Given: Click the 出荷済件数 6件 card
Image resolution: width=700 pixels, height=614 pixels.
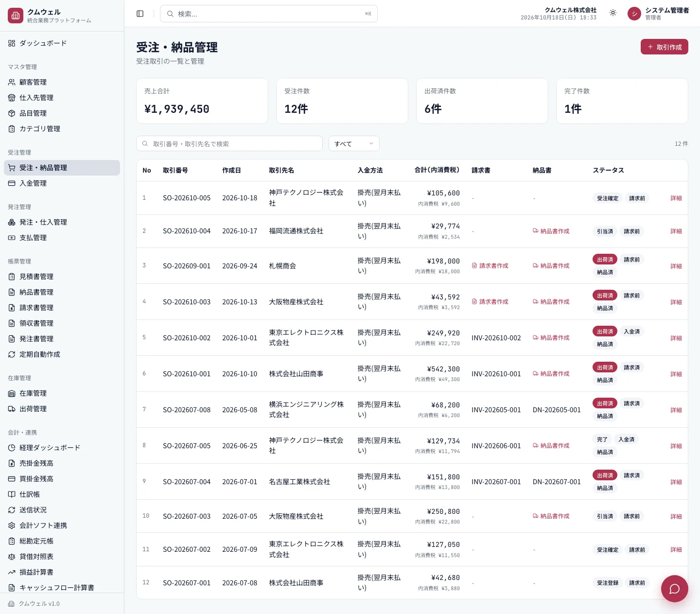Looking at the screenshot, I should point(482,101).
